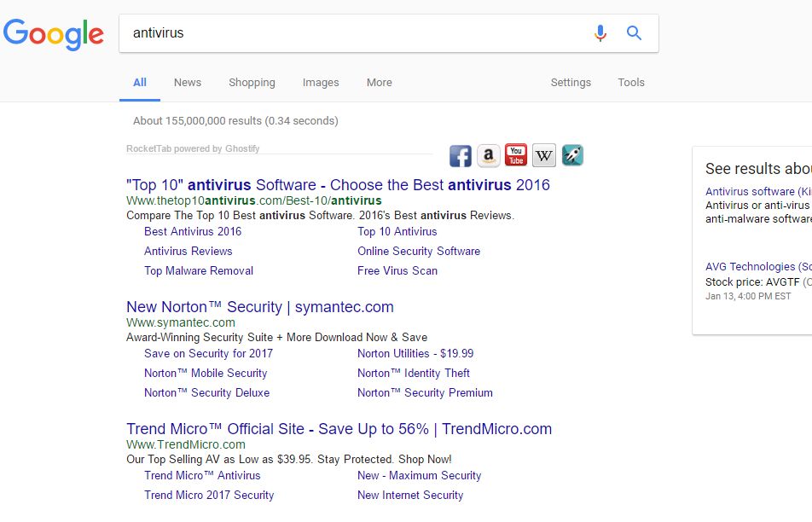
Task: Open the YouTube icon in RocketTab bar
Action: click(516, 155)
